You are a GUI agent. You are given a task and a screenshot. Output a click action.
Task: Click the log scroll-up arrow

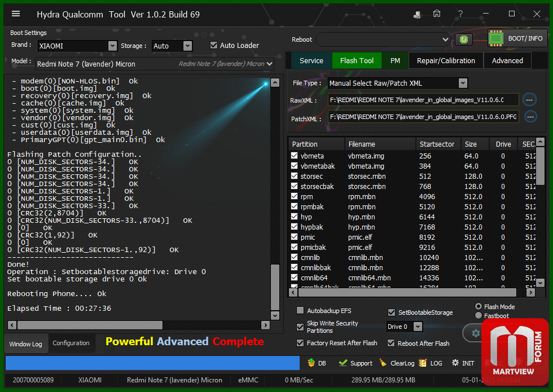(x=275, y=83)
